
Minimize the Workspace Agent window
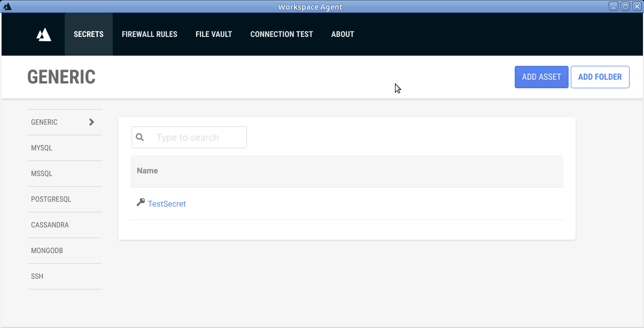(x=613, y=6)
